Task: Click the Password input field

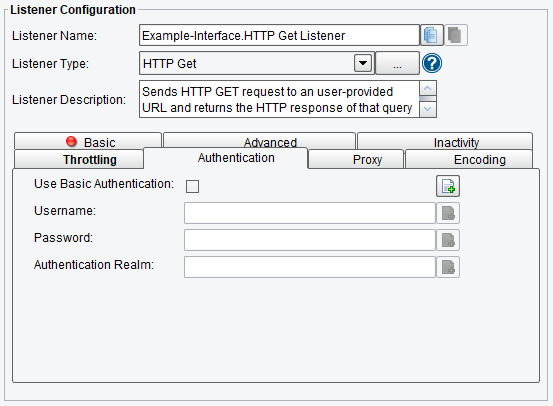Action: (310, 240)
